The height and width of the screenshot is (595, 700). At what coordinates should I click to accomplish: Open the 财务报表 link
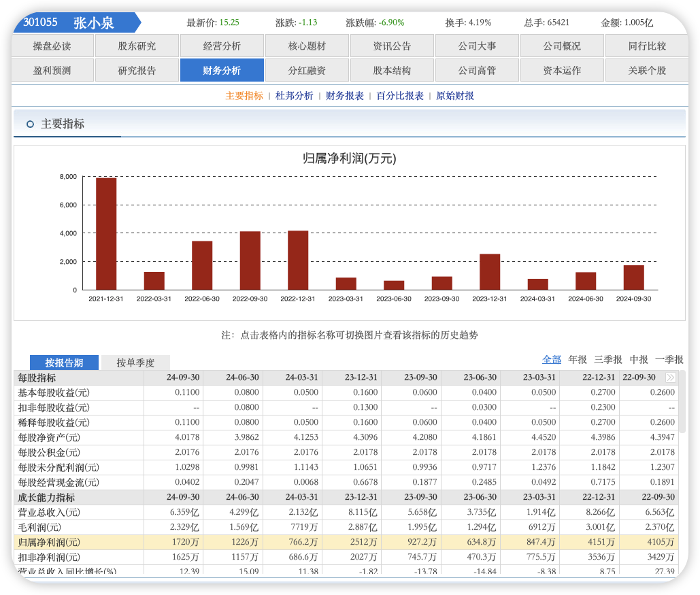tap(345, 96)
